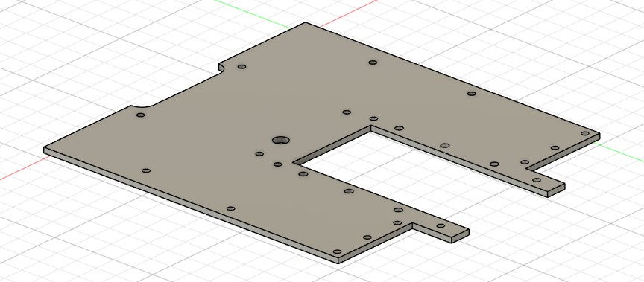Pick the hole at the front-most plate corner
The image size is (644, 282).
337,251
